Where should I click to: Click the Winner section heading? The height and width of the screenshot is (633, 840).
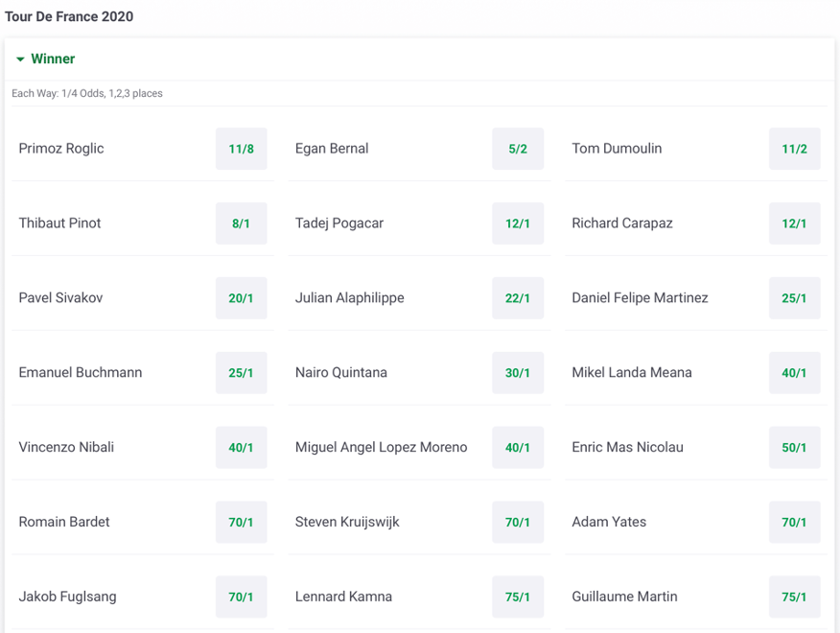coord(54,59)
